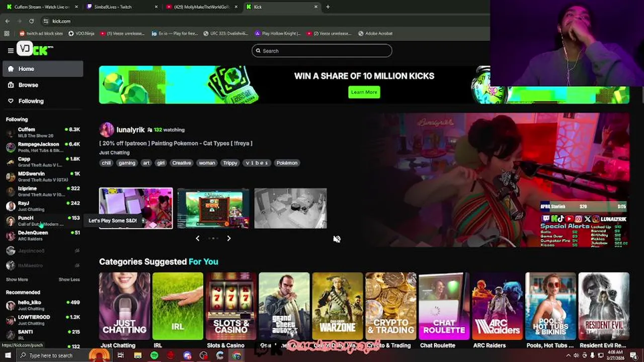Click the search magnifier icon
Image resolution: width=644 pixels, height=362 pixels.
click(258, 51)
